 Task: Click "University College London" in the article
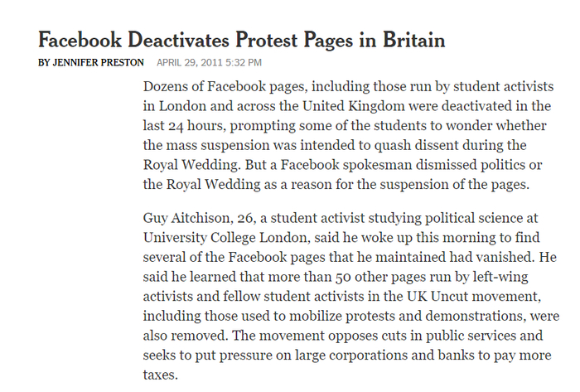[225, 237]
